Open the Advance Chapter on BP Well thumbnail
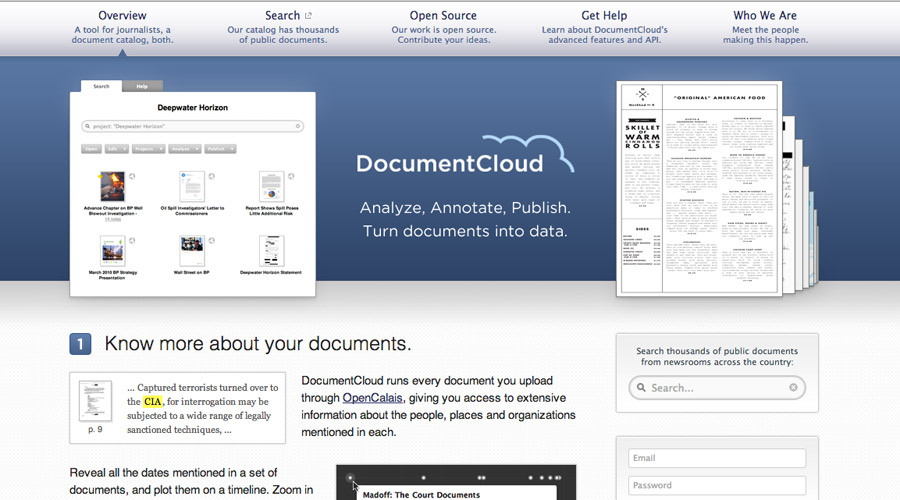Viewport: 900px width, 500px height. pos(112,187)
